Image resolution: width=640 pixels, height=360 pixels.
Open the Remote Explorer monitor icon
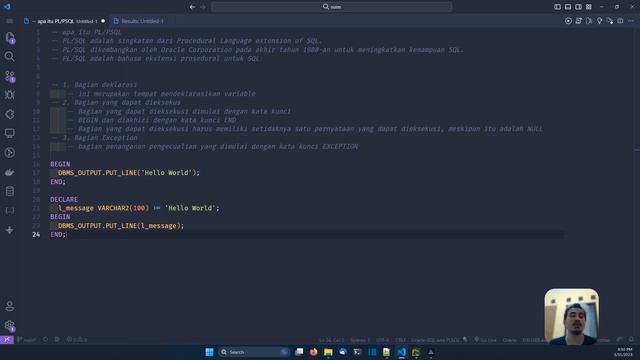[x=10, y=133]
